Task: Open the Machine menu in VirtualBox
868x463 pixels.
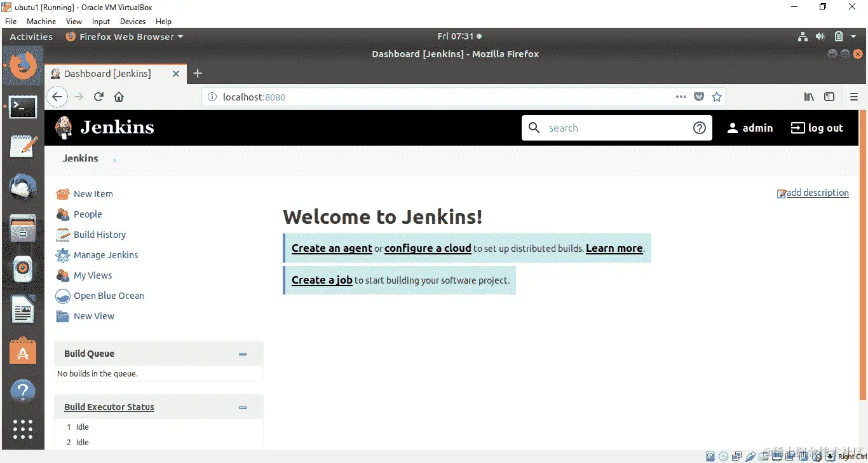Action: click(x=41, y=21)
